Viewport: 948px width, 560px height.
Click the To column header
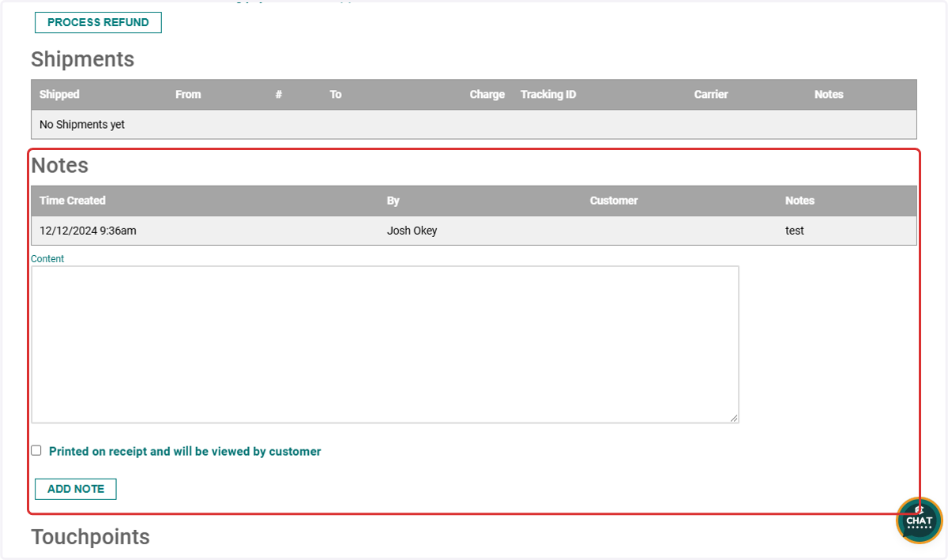pos(336,94)
